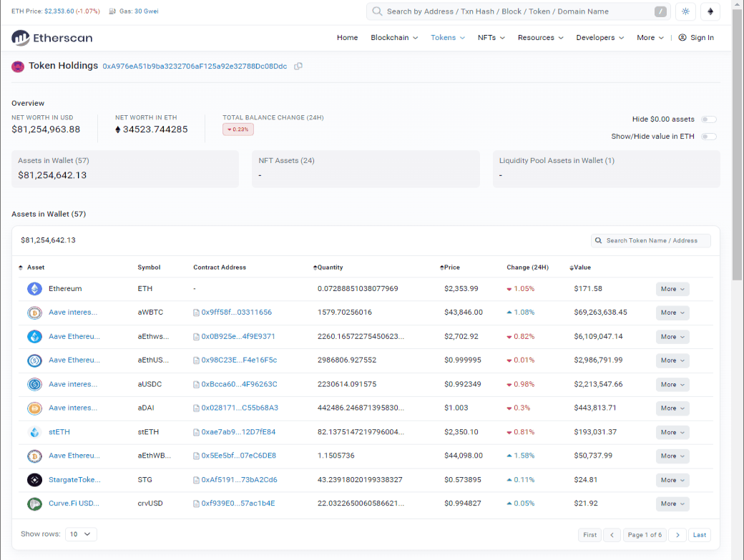Image resolution: width=744 pixels, height=560 pixels.
Task: Click the Sign In link
Action: (702, 37)
